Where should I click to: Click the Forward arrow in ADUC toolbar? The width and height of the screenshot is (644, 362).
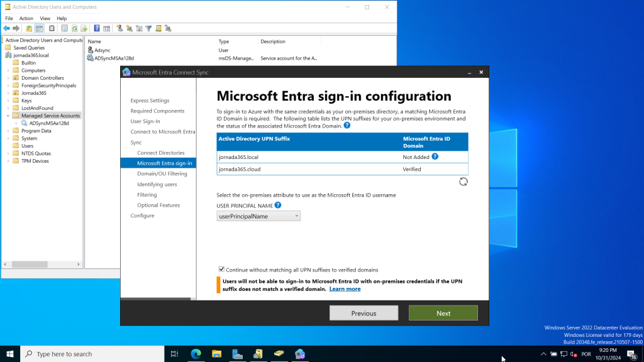click(16, 28)
